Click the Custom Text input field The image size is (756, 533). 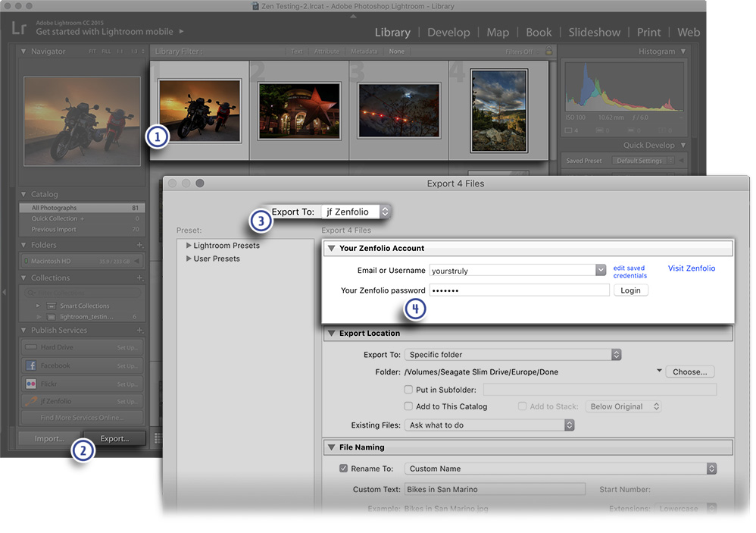click(495, 489)
